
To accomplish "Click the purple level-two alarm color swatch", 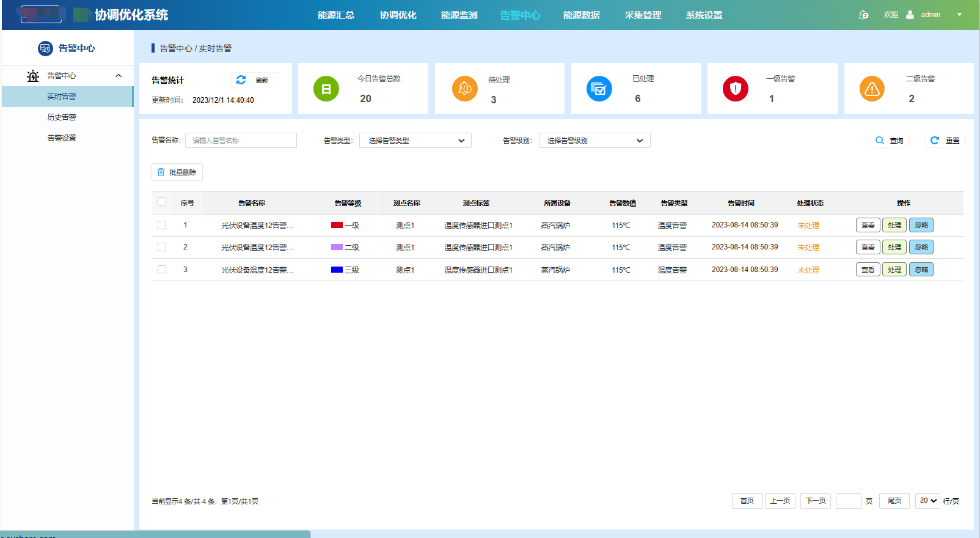I will click(x=337, y=247).
